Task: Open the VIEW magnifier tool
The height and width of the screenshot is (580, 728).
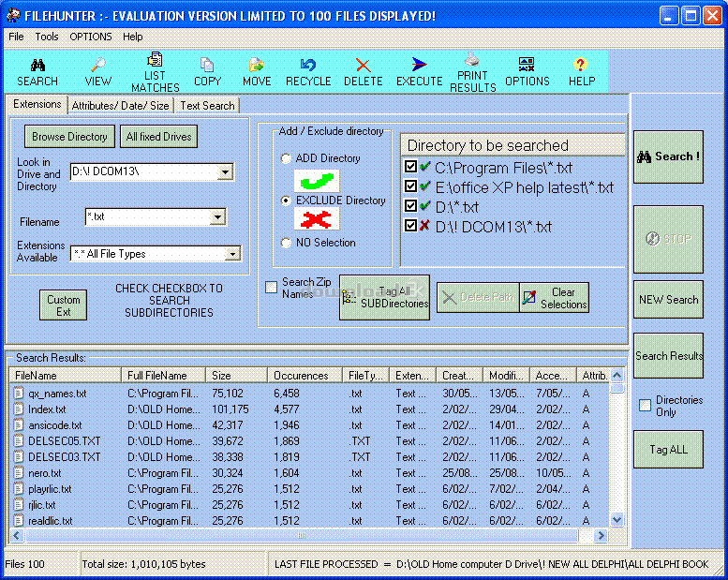Action: tap(98, 65)
